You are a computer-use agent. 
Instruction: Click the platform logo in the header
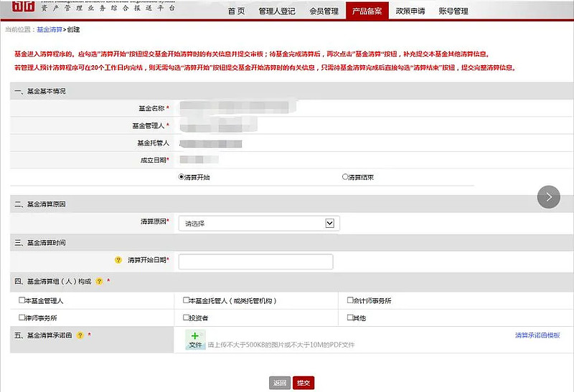[23, 6]
